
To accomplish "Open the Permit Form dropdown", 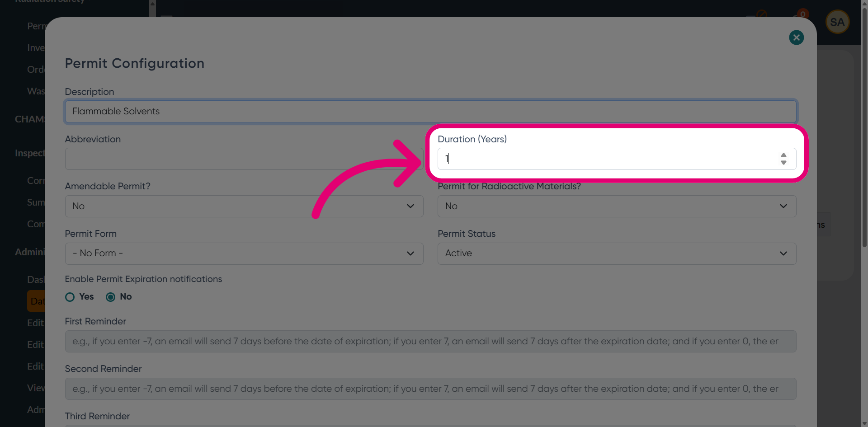I will [x=244, y=253].
